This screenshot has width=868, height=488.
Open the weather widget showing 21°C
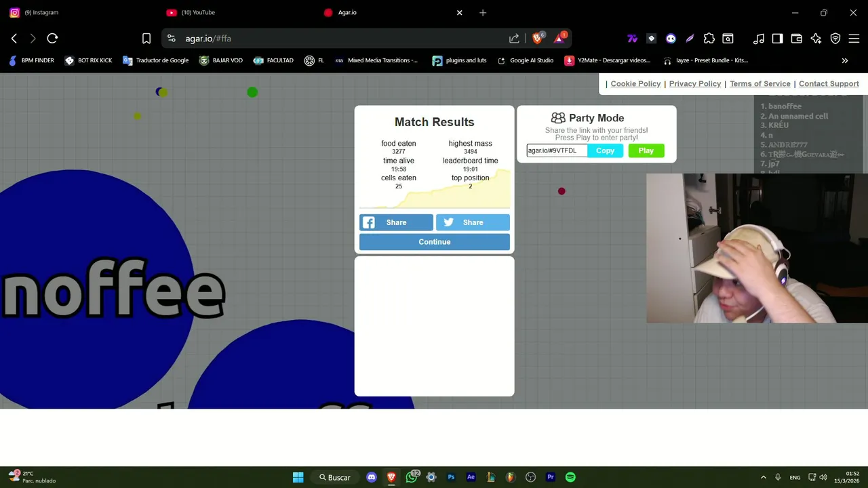[33, 477]
